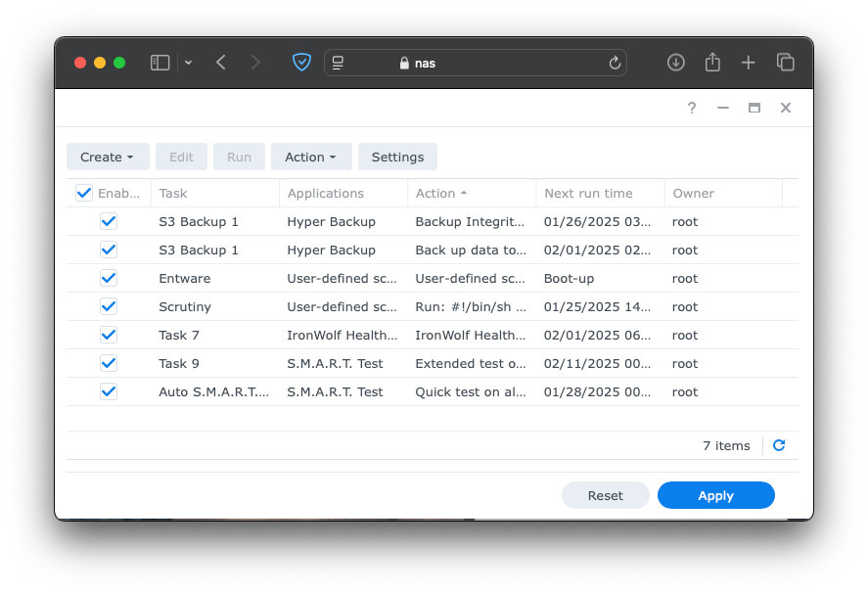Click the help question mark icon
The image size is (868, 593).
click(x=692, y=109)
